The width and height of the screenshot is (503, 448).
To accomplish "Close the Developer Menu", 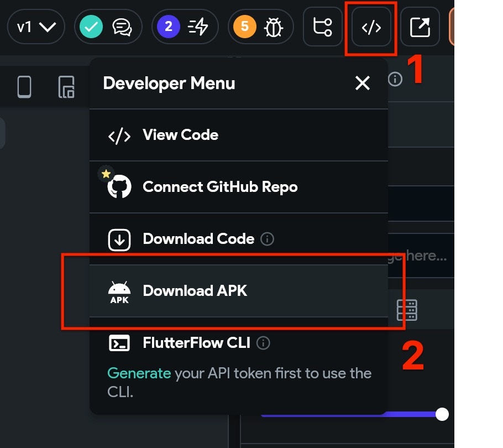I will click(x=363, y=83).
